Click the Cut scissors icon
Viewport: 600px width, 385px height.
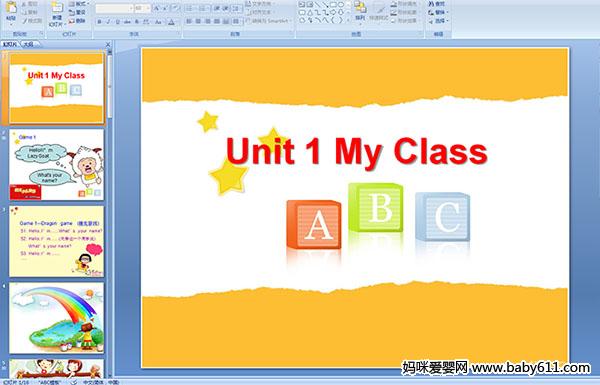[x=24, y=4]
